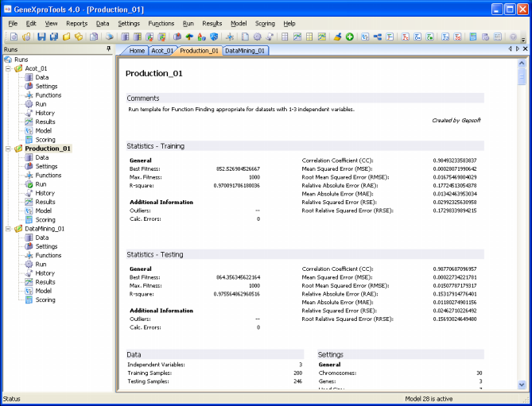Screen dimensions: 532x406
Task: Click the 'Statistics - Testing' section heading
Action: click(x=155, y=254)
